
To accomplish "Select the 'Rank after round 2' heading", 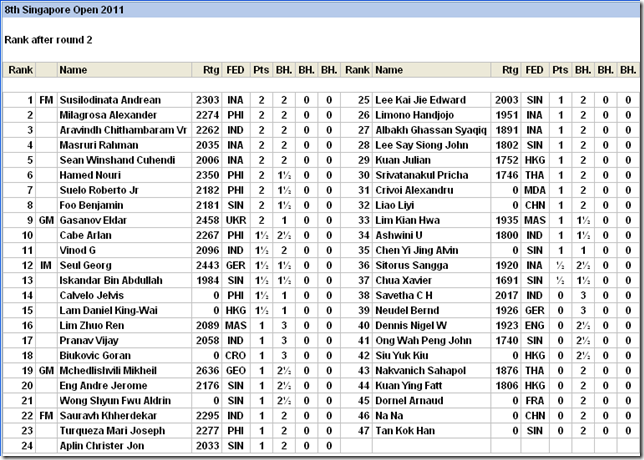I will pos(48,40).
